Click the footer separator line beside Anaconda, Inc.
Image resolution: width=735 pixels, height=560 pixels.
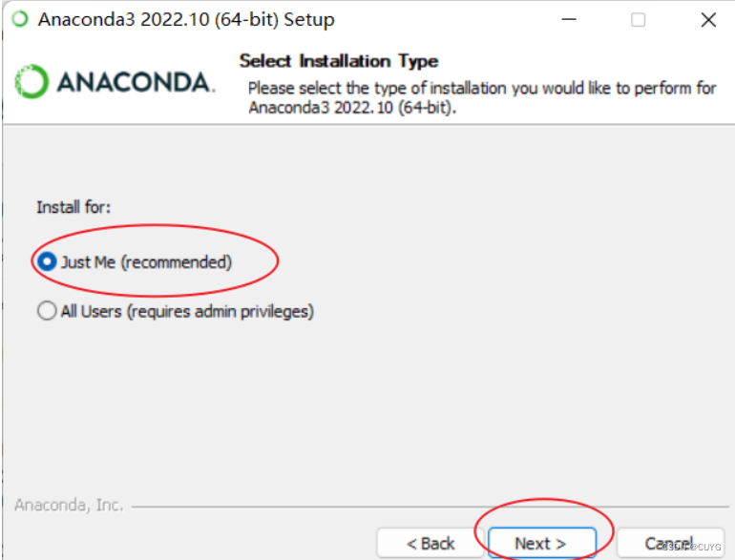coord(430,507)
